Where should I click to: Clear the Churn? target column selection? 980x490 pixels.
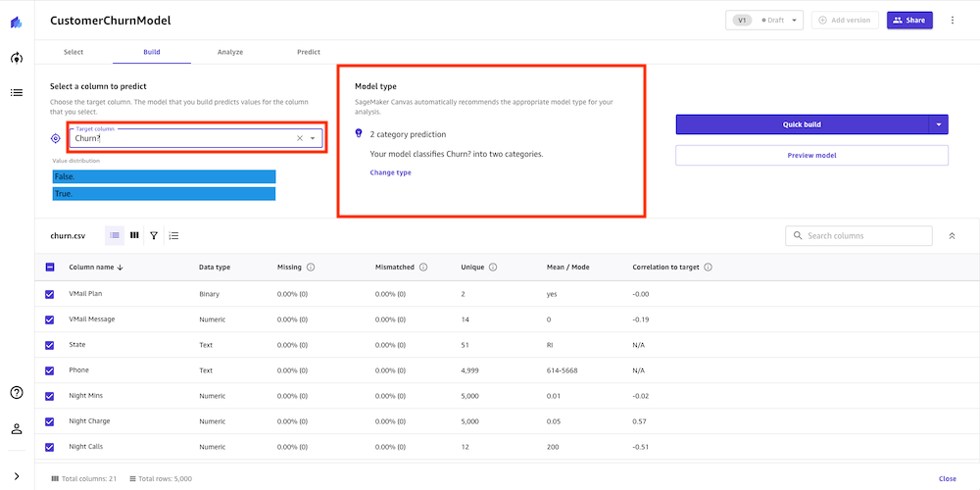point(299,138)
